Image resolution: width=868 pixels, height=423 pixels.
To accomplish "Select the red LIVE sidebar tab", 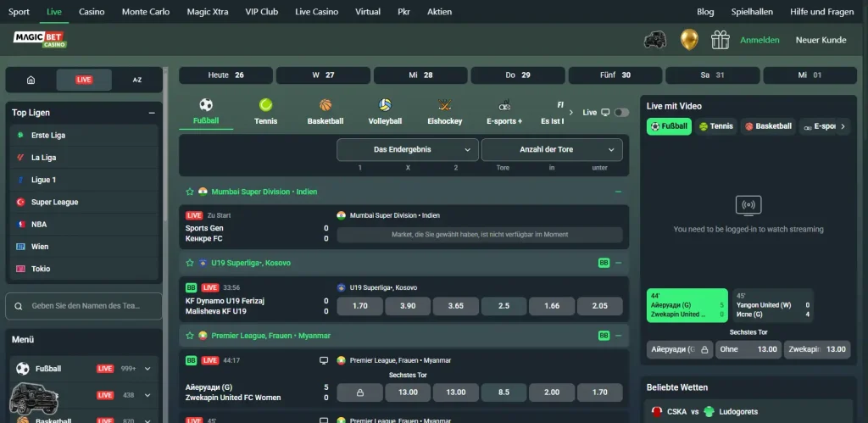I will coord(84,80).
